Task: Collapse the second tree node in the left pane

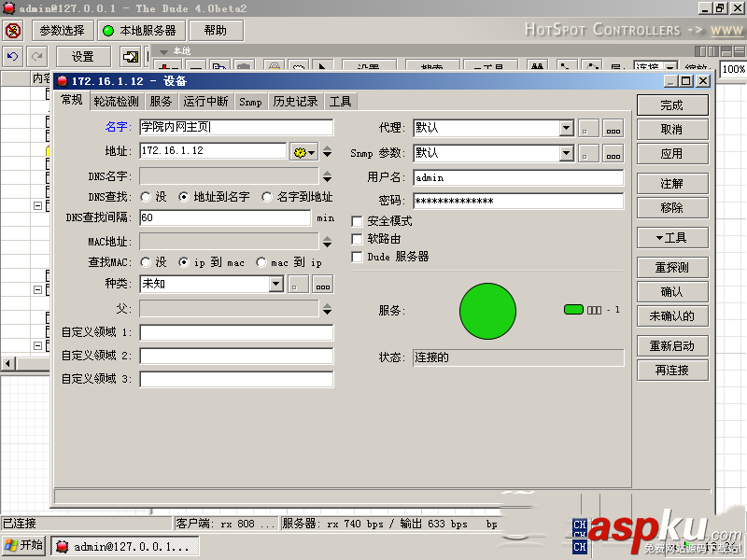Action: [x=37, y=289]
